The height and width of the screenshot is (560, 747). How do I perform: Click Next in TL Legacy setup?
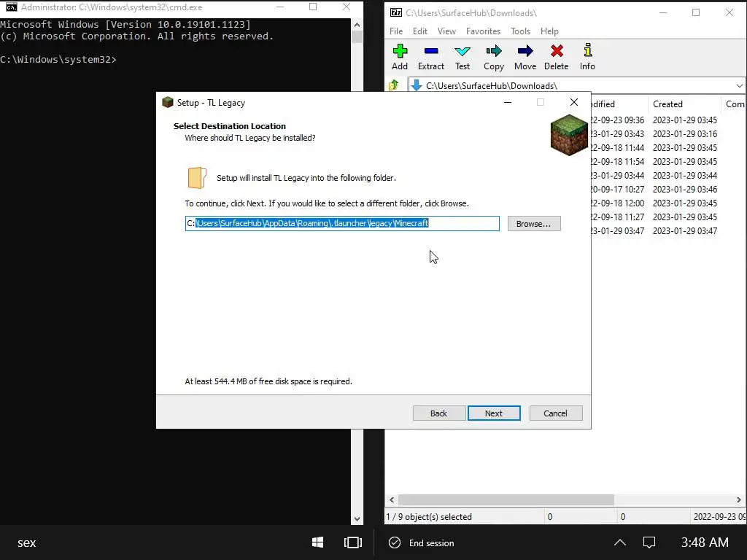pos(494,413)
